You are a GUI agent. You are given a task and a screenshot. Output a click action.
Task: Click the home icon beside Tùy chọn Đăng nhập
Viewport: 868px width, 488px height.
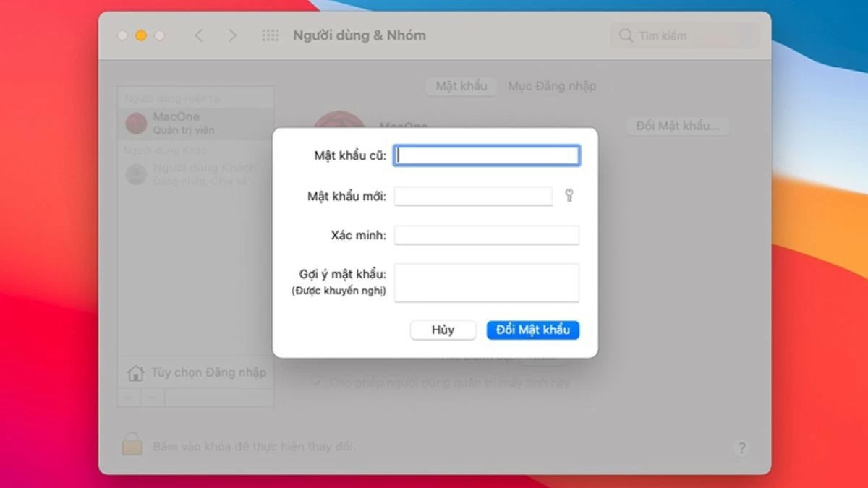point(135,372)
